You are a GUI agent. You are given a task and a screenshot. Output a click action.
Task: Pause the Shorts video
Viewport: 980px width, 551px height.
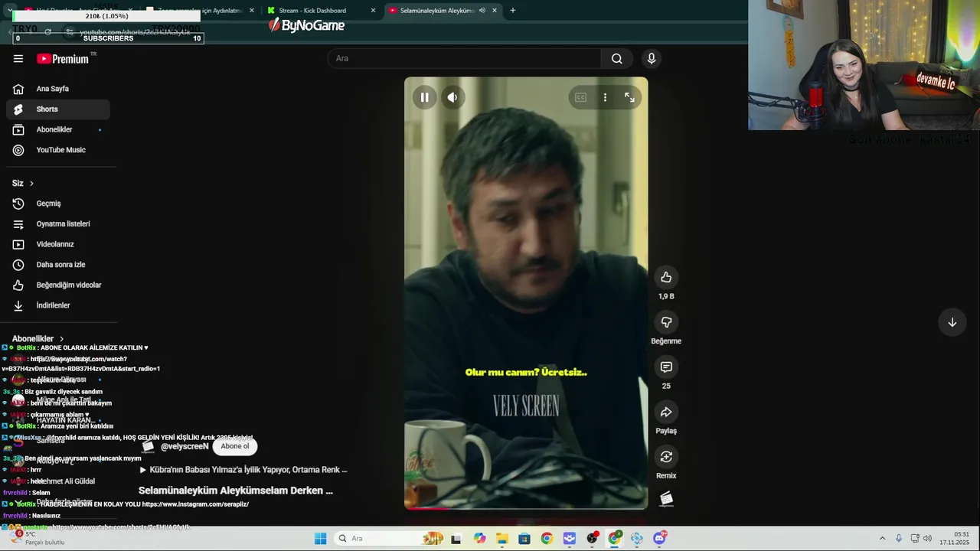pos(425,97)
